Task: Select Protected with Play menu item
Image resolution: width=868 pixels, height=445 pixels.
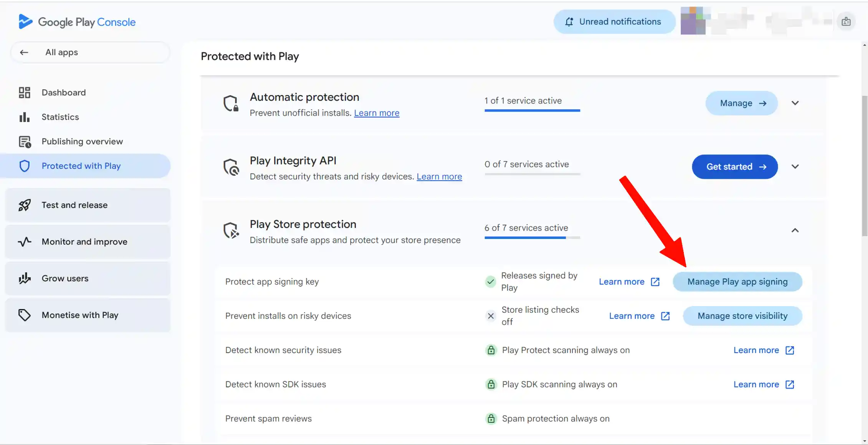Action: point(85,166)
